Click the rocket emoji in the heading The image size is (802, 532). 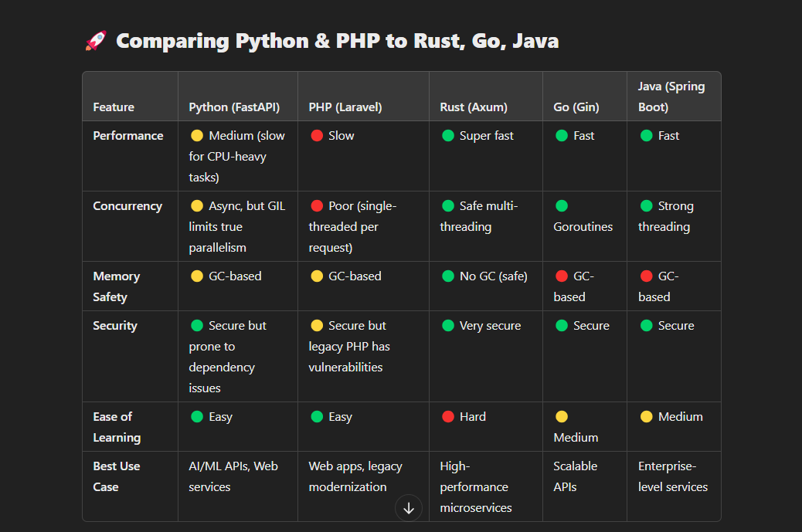(x=96, y=41)
